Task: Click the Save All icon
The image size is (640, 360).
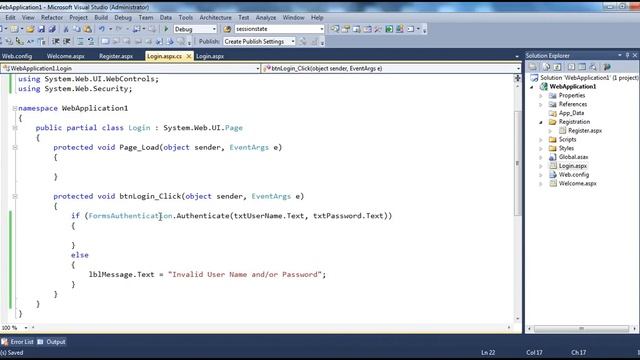Action: (x=52, y=29)
